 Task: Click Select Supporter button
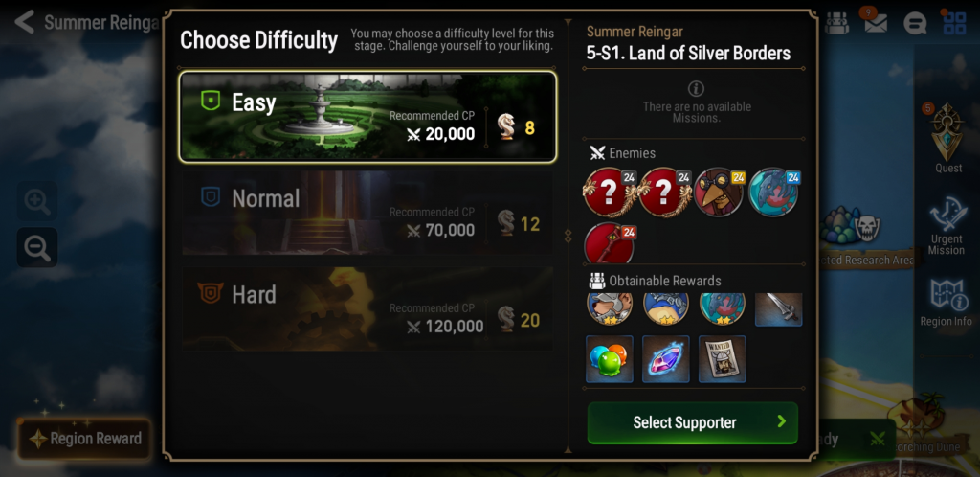[693, 422]
